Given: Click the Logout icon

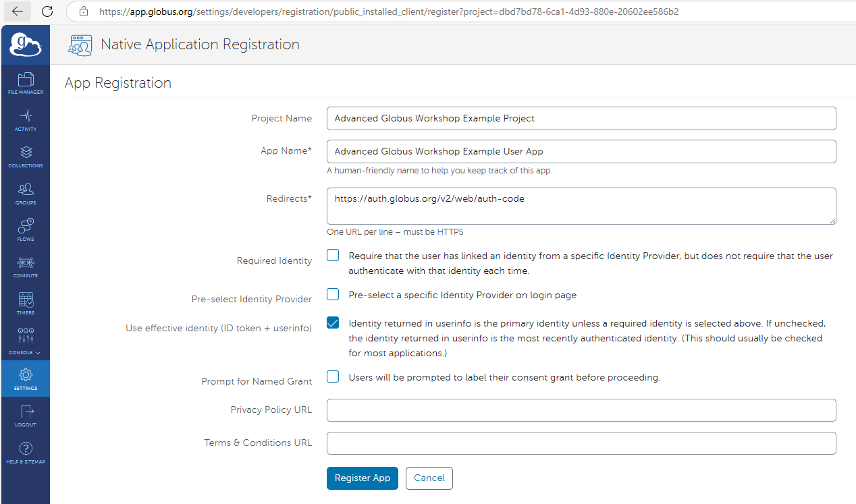Looking at the screenshot, I should (25, 414).
